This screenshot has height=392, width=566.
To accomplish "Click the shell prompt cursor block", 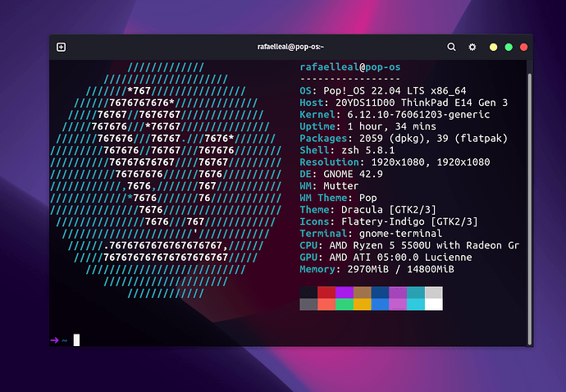I will coord(76,340).
